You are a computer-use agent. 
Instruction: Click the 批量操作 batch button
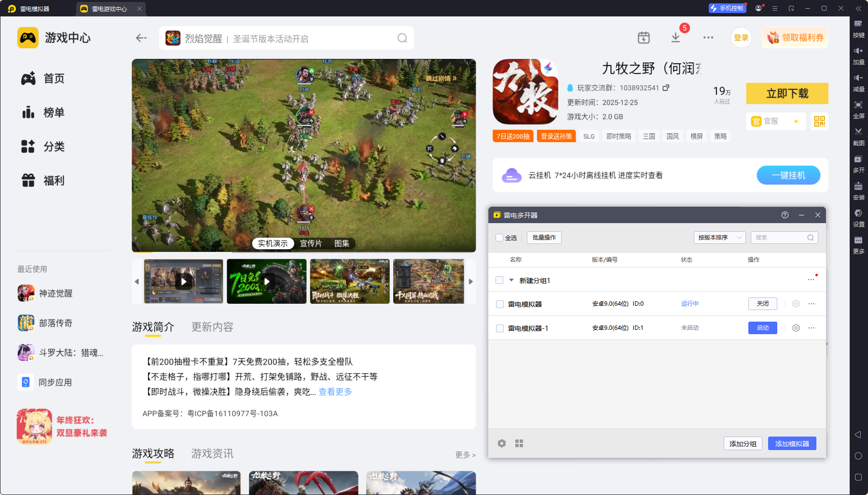(544, 238)
